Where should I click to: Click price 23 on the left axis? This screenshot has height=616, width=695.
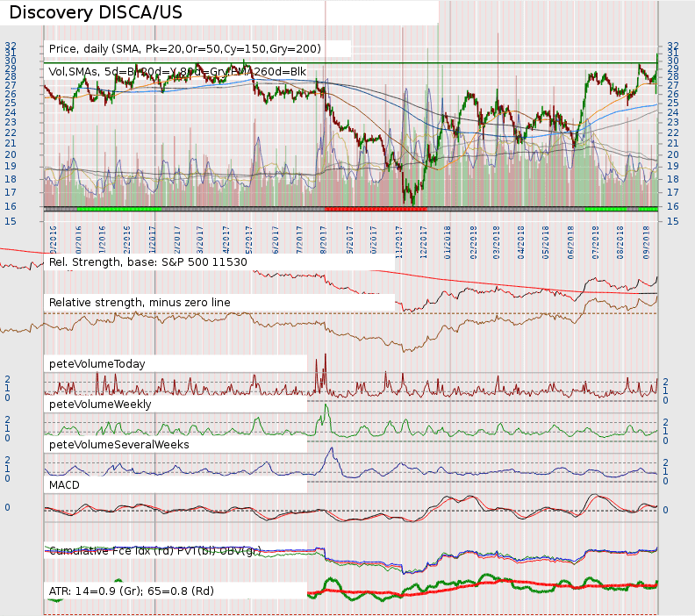point(11,123)
